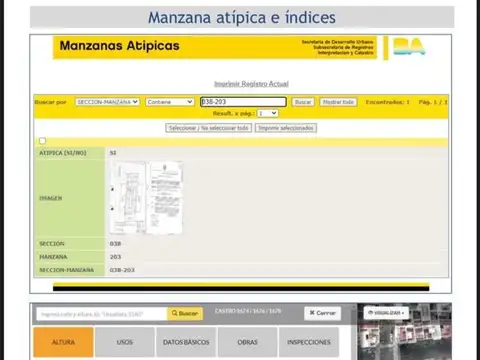This screenshot has width=480, height=360.
Task: Click Seleccionar / No seleccionar todo button
Action: 209,128
